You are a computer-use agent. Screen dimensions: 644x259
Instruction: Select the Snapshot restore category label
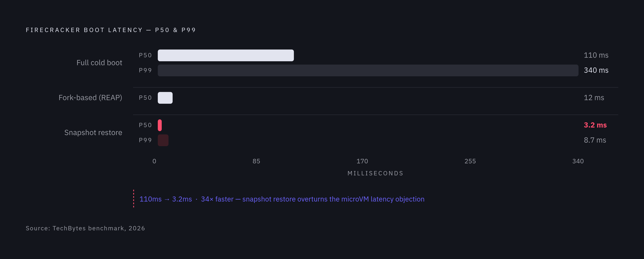coord(93,133)
